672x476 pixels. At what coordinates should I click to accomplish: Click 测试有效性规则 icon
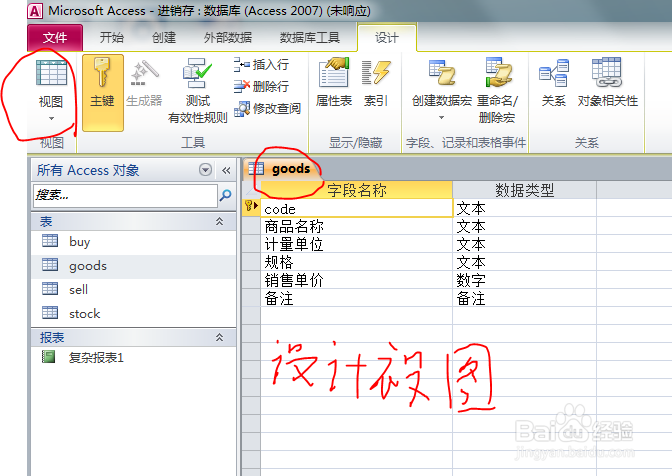pos(197,72)
